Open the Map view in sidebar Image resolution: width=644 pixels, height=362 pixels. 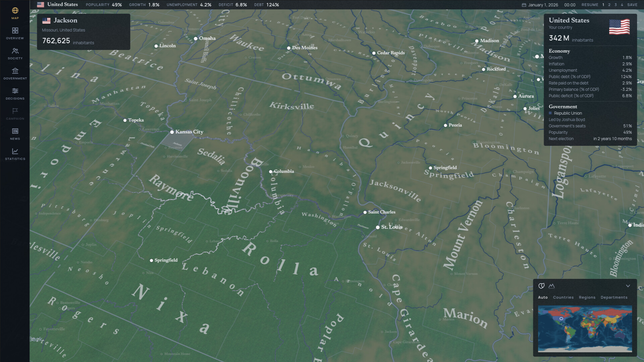[15, 13]
